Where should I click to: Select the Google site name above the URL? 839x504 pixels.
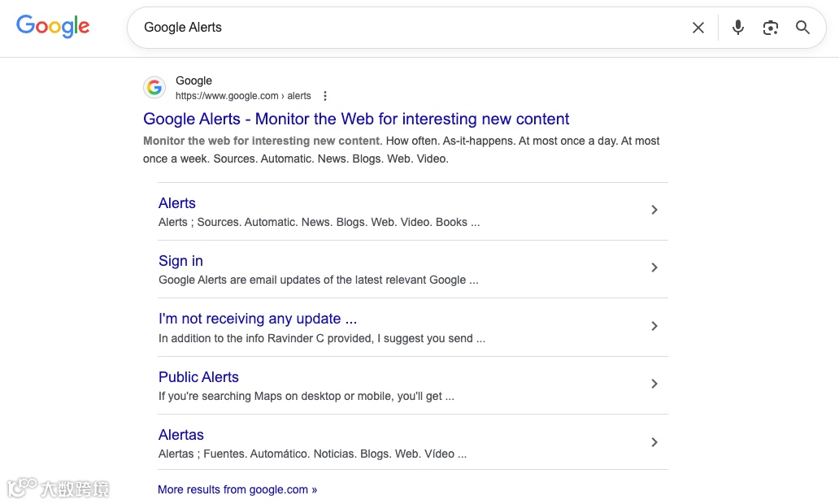click(x=193, y=80)
